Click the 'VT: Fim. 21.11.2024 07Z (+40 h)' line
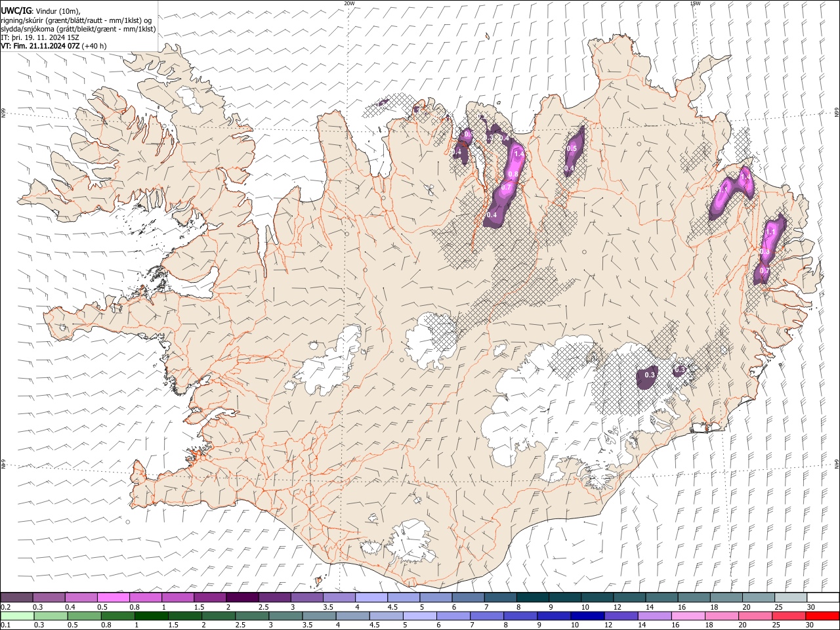The height and width of the screenshot is (630, 840). [x=53, y=46]
